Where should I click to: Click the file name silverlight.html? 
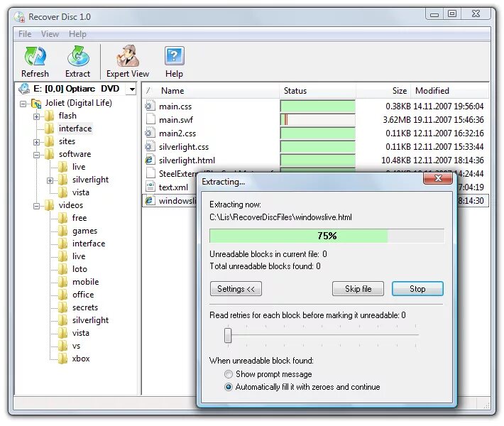tap(187, 160)
